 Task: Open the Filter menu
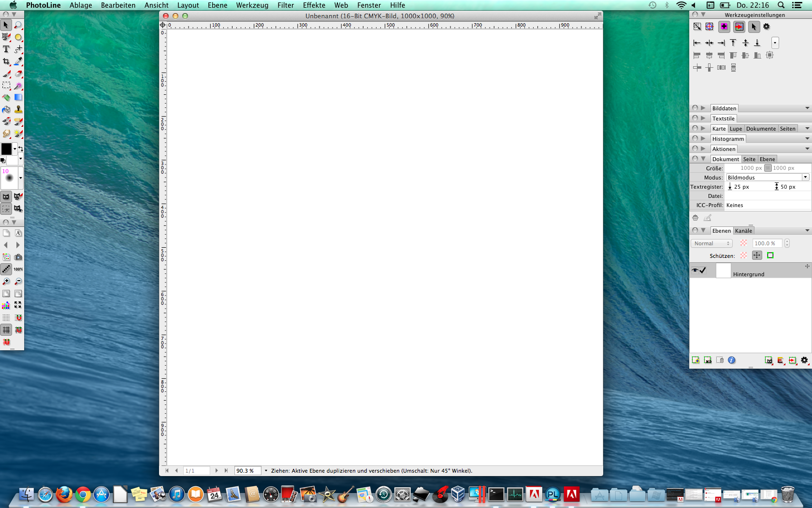285,5
